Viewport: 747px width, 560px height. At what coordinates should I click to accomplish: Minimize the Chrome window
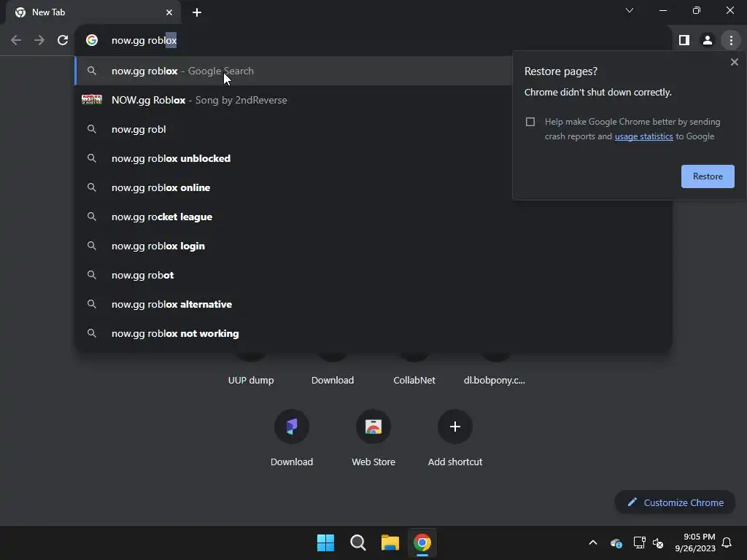pos(663,10)
